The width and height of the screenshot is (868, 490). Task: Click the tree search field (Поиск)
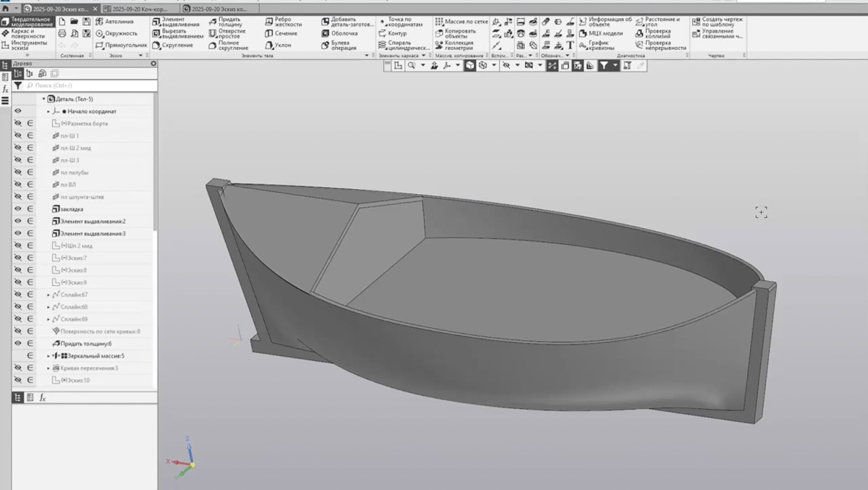tap(87, 85)
